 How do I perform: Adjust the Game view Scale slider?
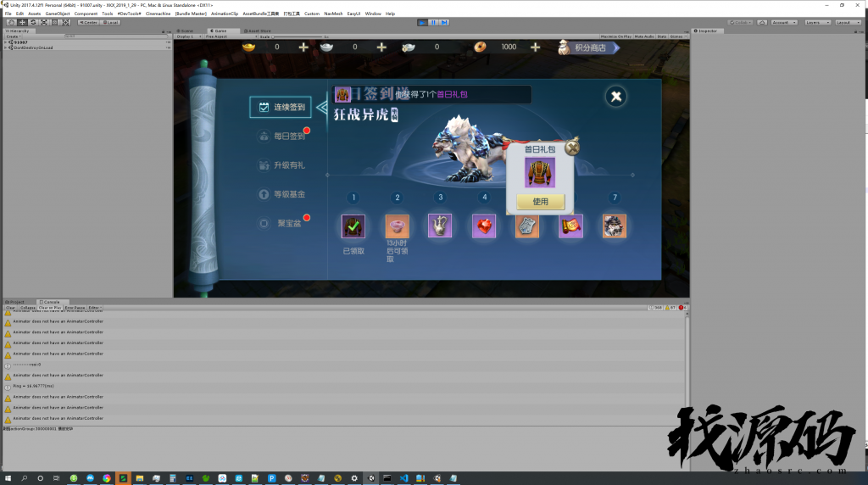pyautogui.click(x=299, y=36)
